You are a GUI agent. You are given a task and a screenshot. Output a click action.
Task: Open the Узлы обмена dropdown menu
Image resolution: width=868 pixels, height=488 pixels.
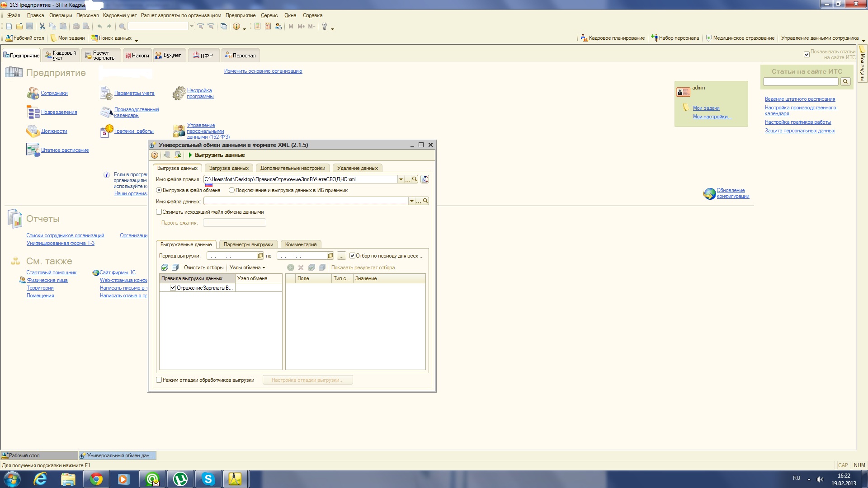[x=247, y=267]
